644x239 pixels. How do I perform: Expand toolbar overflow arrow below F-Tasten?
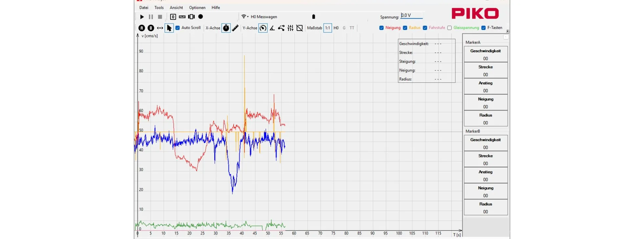coord(508,31)
